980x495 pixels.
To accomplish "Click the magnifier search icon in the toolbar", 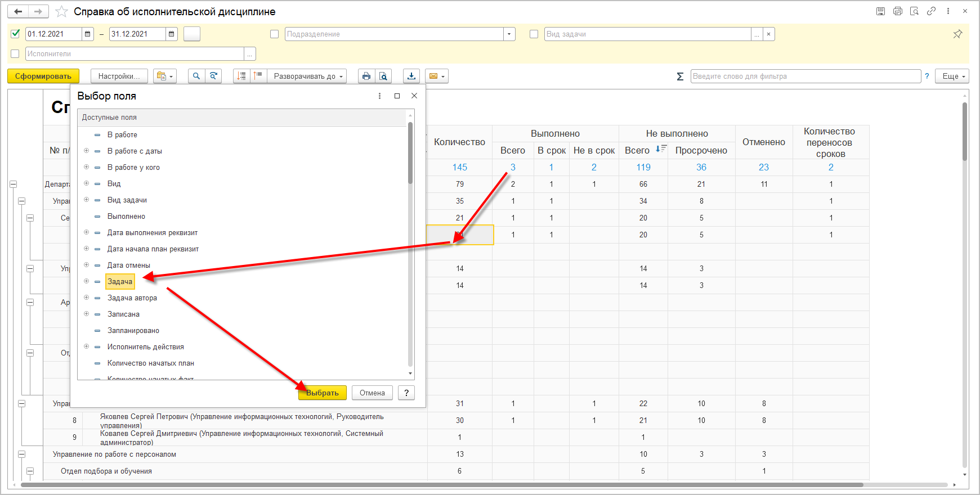I will [x=196, y=76].
